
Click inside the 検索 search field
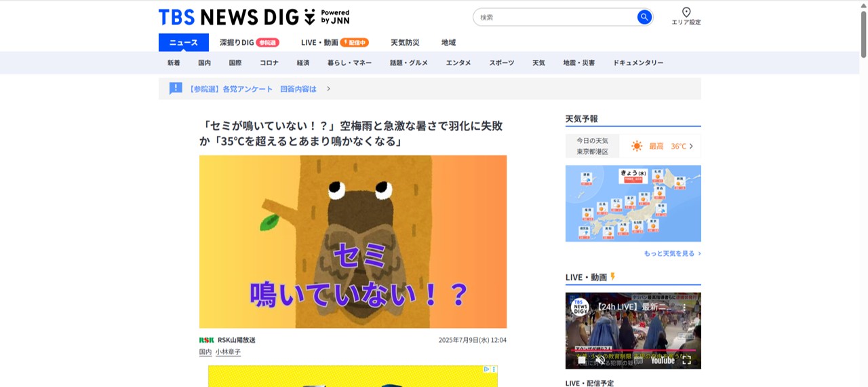(555, 17)
